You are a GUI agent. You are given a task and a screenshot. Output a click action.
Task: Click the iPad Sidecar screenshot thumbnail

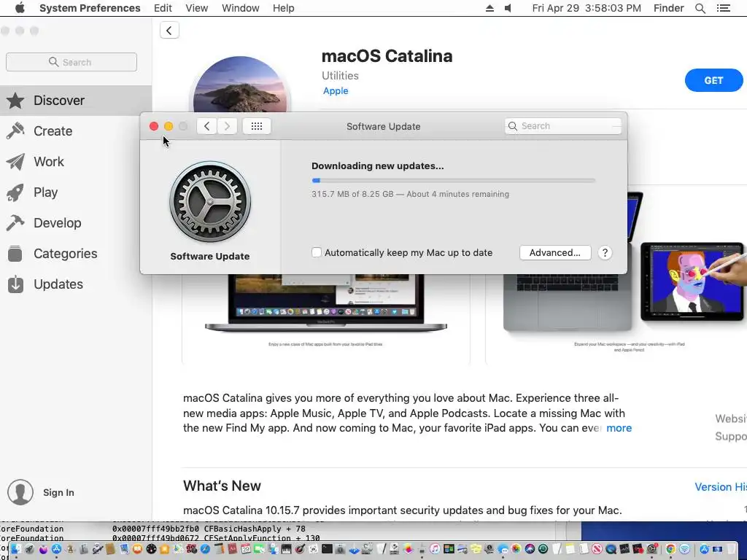click(x=692, y=281)
